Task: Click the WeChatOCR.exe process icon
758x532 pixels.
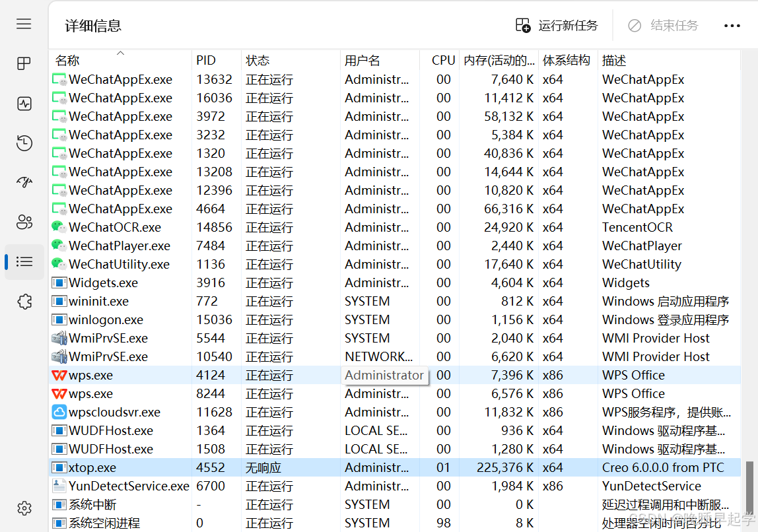Action: pyautogui.click(x=59, y=227)
